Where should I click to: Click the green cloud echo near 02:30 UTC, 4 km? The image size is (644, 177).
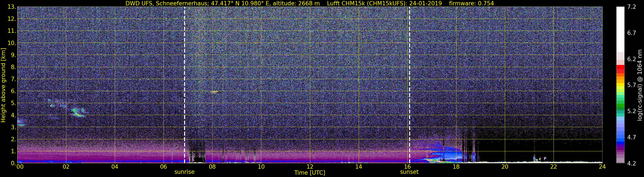[x=78, y=112]
